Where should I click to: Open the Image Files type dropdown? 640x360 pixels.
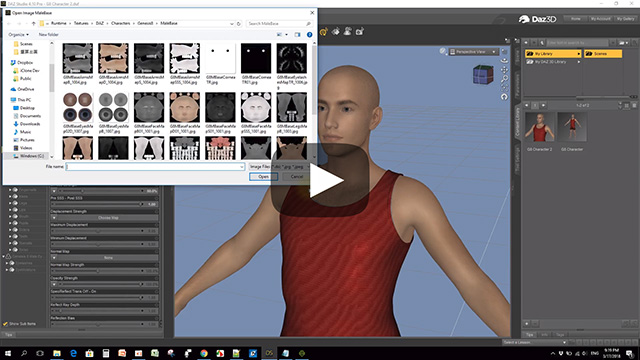[279, 167]
